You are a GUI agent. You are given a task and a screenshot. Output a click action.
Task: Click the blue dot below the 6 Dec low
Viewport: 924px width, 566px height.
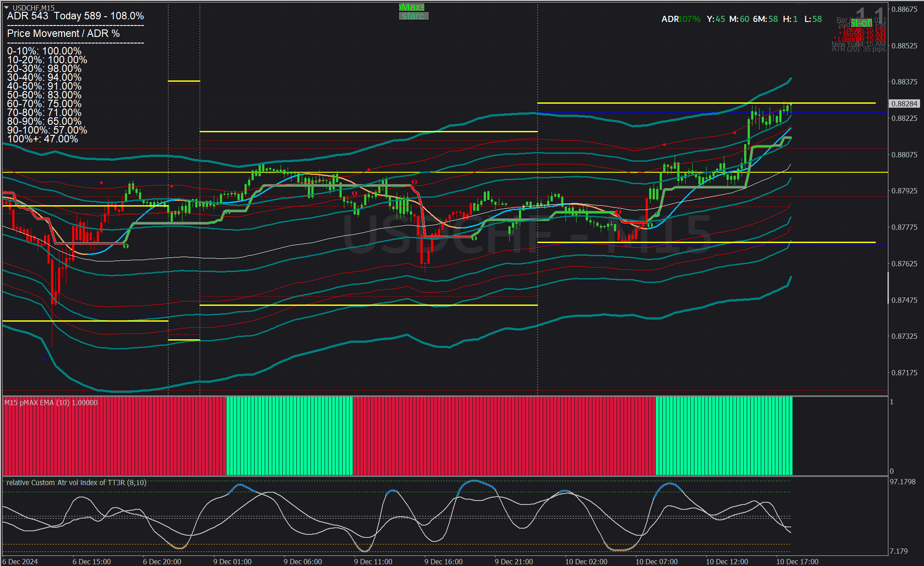(44, 358)
